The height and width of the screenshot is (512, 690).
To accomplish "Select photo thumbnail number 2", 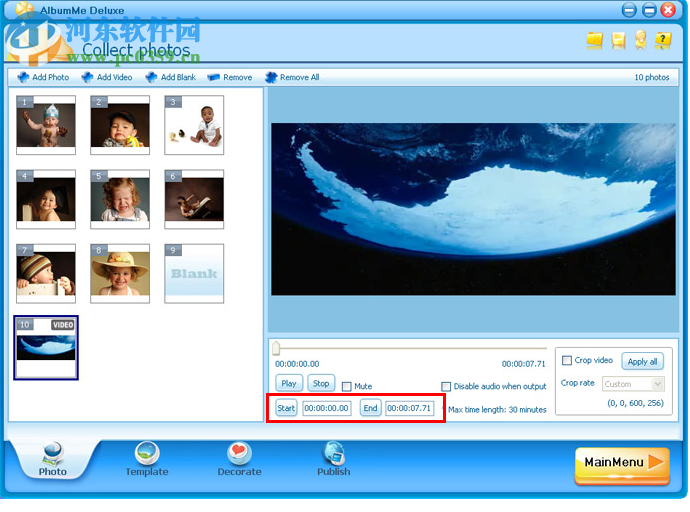I will [x=120, y=125].
